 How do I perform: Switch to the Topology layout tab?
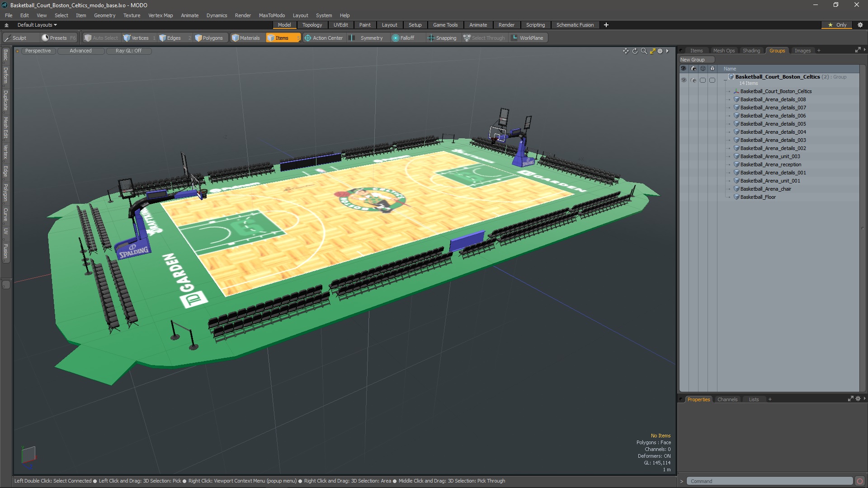pos(312,25)
